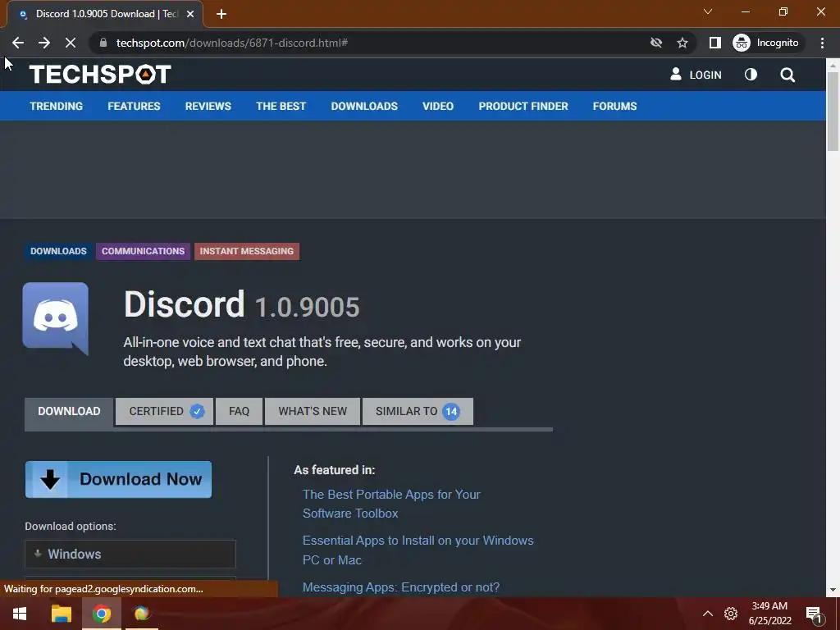Open the taskbar clock and date
Viewport: 840px width, 630px height.
[769, 614]
